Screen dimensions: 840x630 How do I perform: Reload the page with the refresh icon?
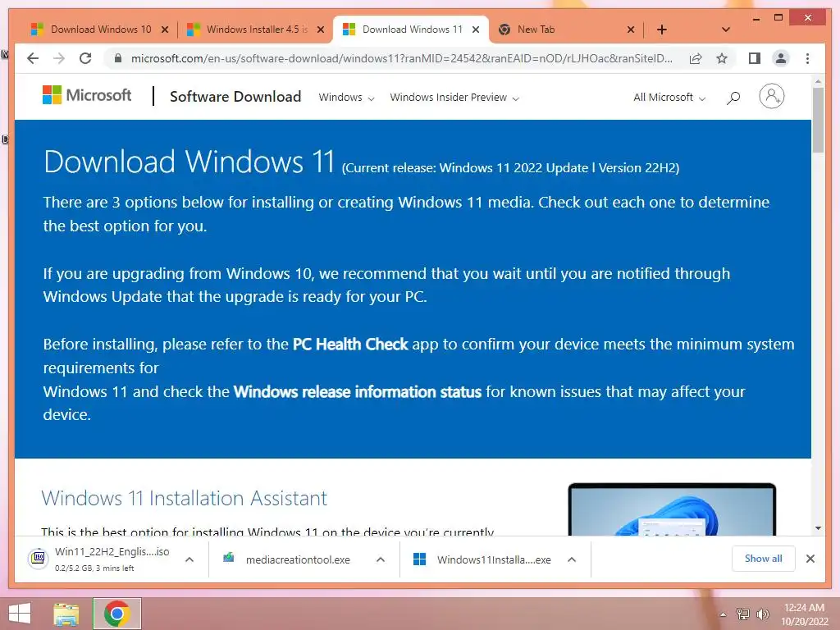point(85,58)
